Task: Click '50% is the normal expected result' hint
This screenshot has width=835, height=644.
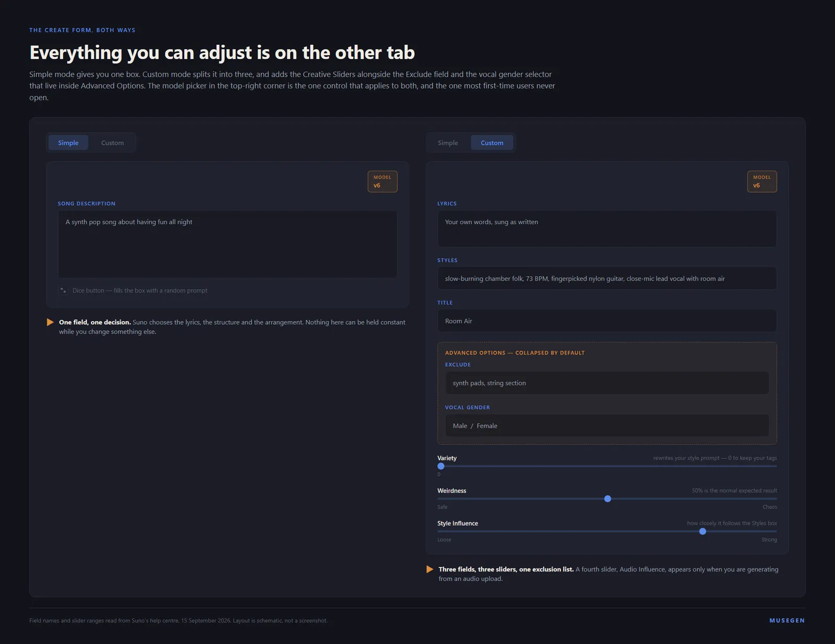Action: [x=734, y=491]
